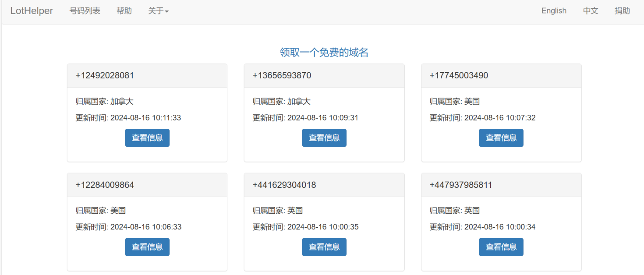Click the +447937985811 phone number heading
The width and height of the screenshot is (644, 275).
(461, 185)
